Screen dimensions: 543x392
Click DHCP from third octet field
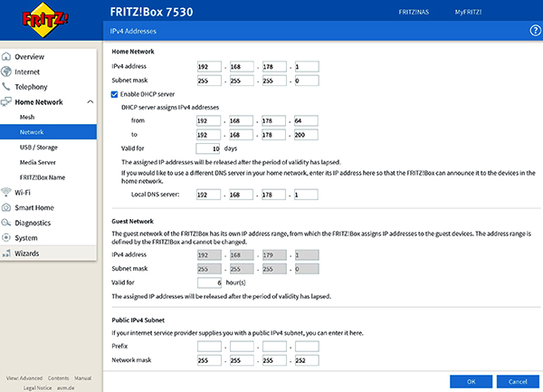tap(273, 120)
